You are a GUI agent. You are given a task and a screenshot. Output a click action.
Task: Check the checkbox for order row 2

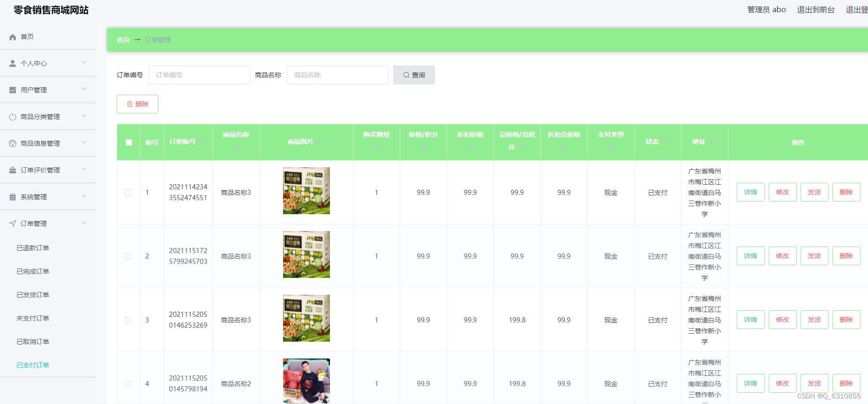(128, 256)
